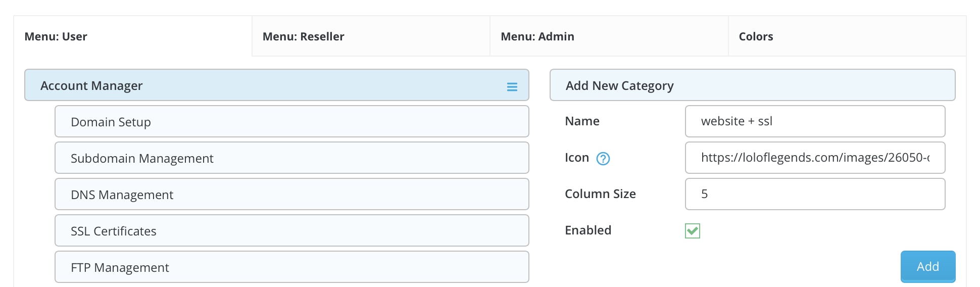
Task: Click the Column Size label
Action: click(600, 194)
